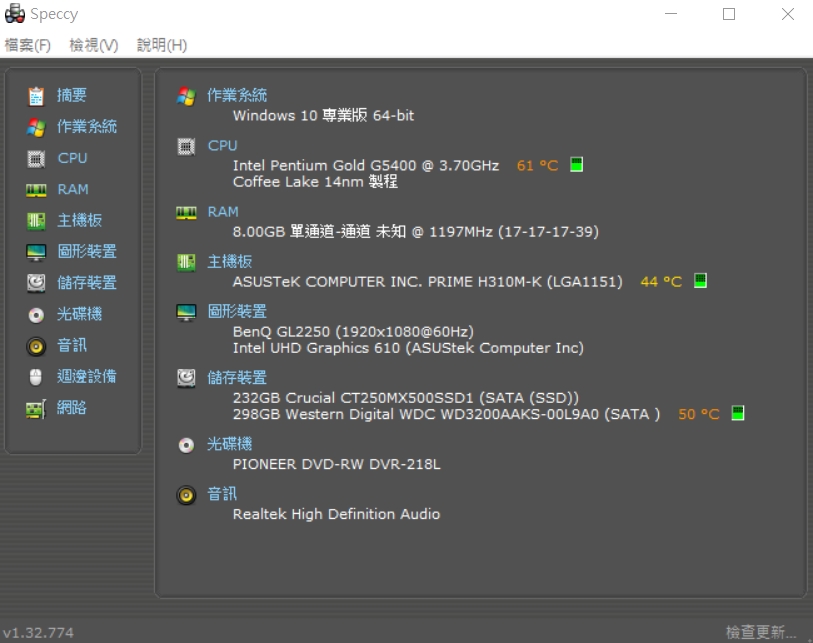
Task: Minimize the Speccy window
Action: coord(671,14)
